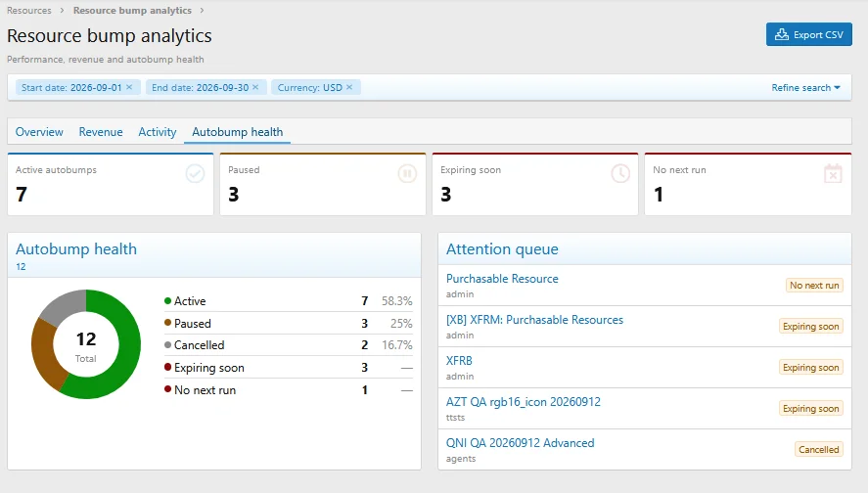Click the agents owner text
Screen dimensions: 868x493
(461, 459)
